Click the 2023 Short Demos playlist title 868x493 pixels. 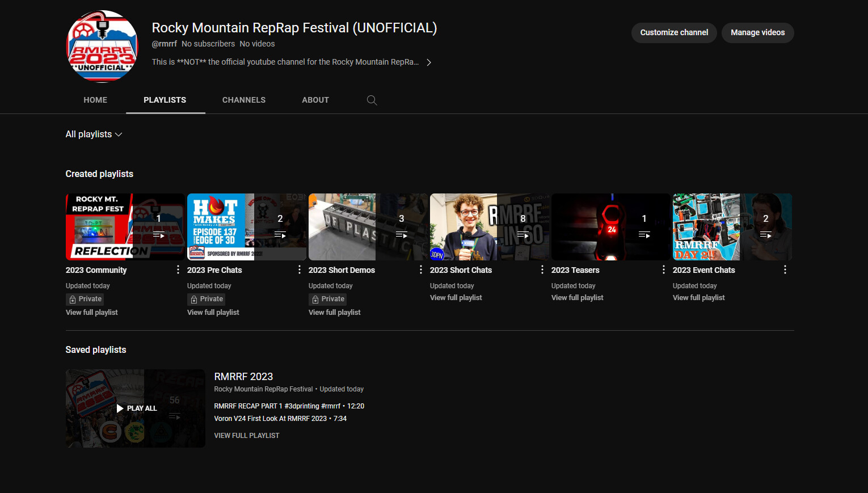342,270
